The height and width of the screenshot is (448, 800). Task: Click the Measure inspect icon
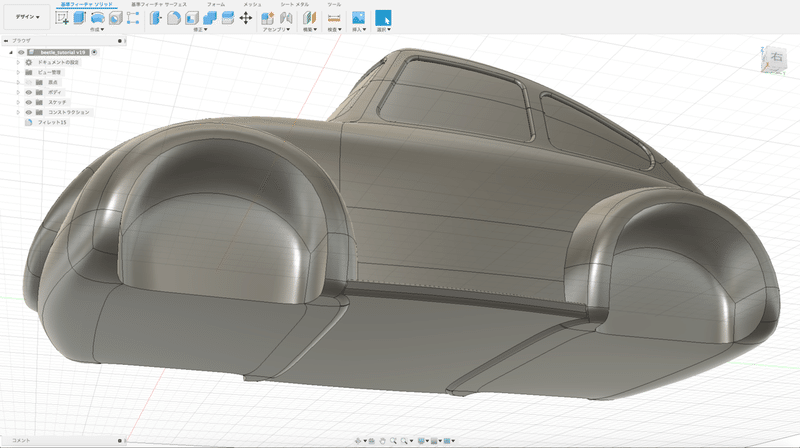(334, 18)
